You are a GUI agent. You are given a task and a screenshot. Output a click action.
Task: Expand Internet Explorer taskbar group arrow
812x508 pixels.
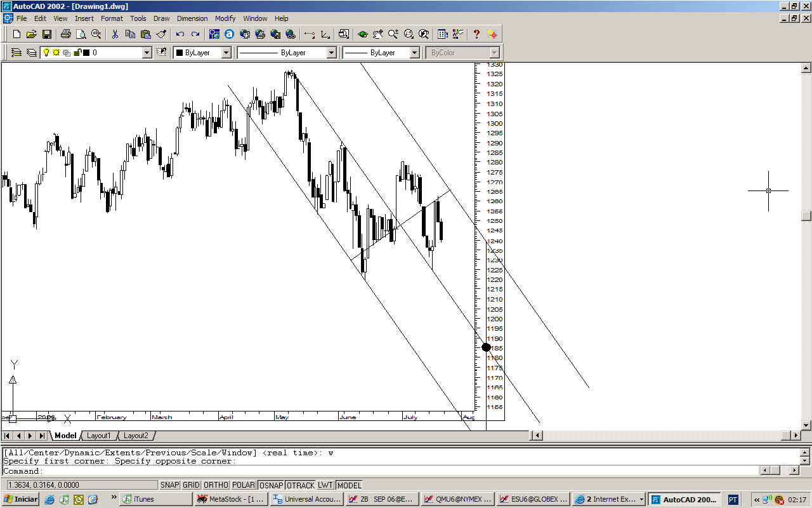(x=642, y=499)
